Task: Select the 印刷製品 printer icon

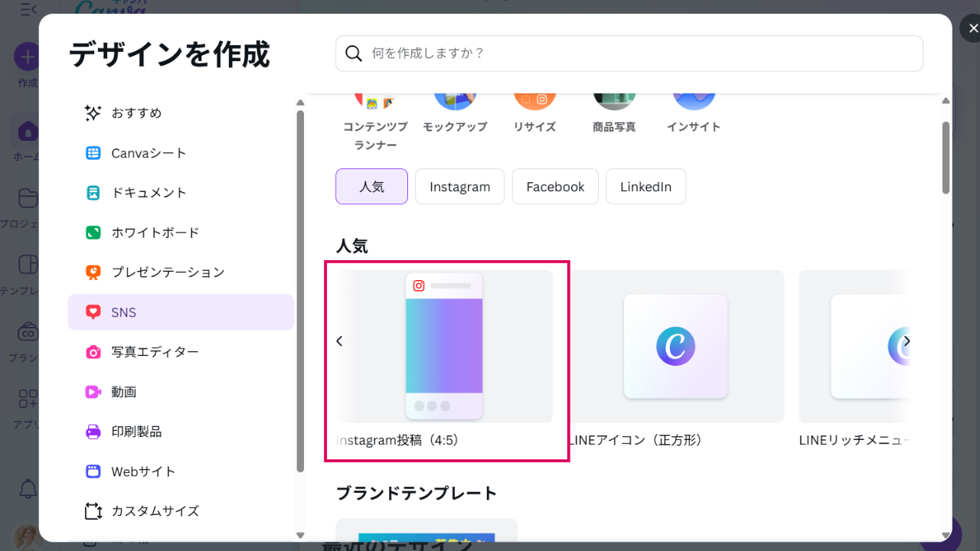Action: coord(93,432)
